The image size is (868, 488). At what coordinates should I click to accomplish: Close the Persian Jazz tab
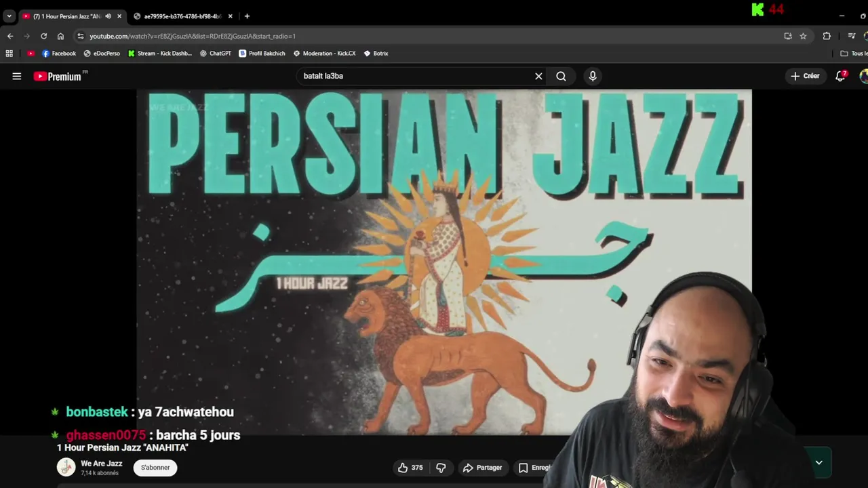pyautogui.click(x=119, y=16)
